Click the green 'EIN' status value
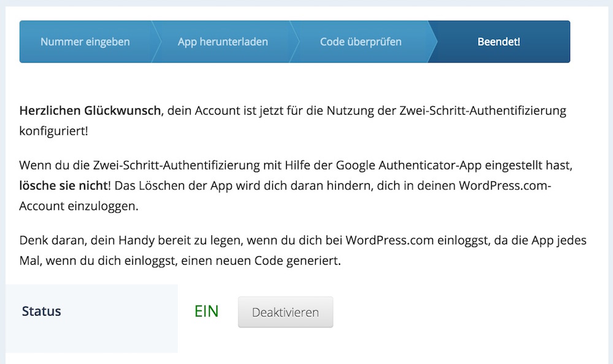 tap(207, 312)
